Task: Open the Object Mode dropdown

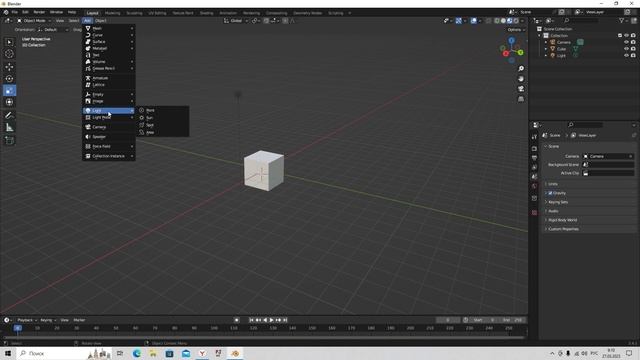Action: click(x=34, y=21)
